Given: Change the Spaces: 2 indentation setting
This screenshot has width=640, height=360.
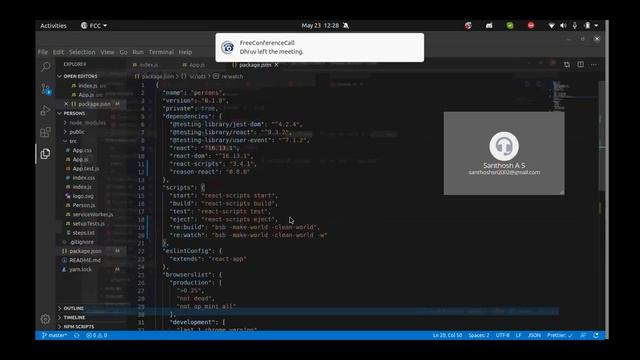Looking at the screenshot, I should click(x=479, y=336).
